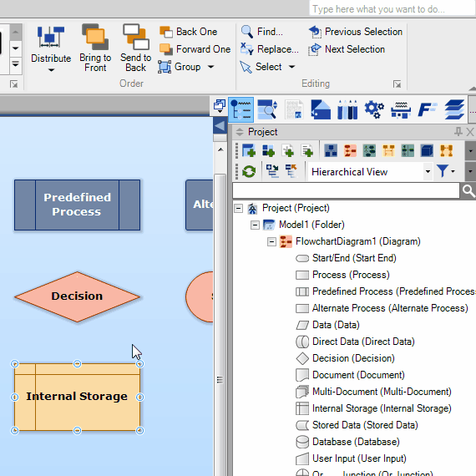Select User Input (User Input) tree item
The width and height of the screenshot is (476, 476).
[352, 458]
